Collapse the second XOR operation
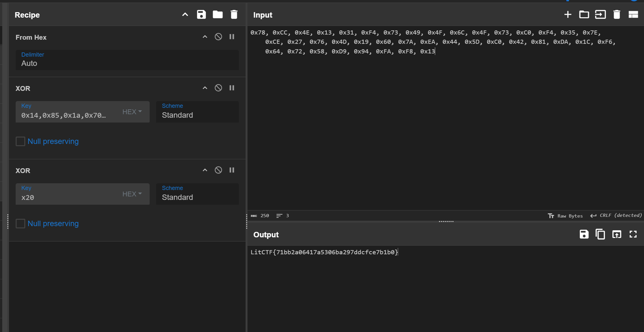This screenshot has width=644, height=332. click(x=205, y=170)
